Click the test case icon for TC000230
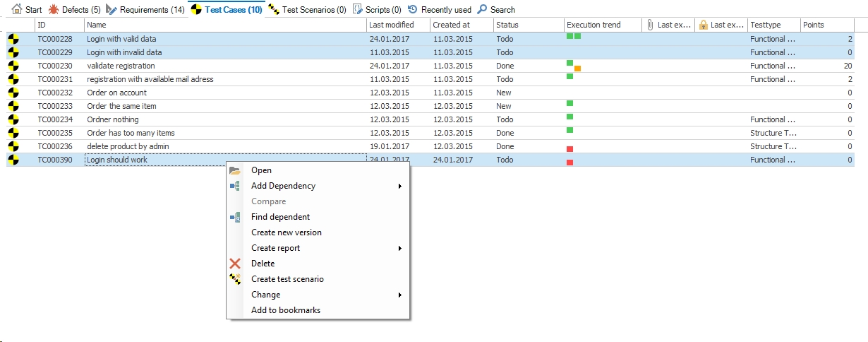This screenshot has width=868, height=342. point(13,66)
